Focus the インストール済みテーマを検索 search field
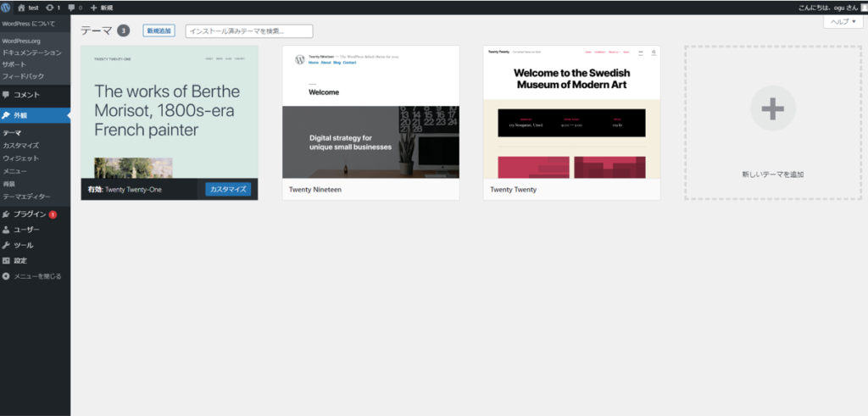This screenshot has height=416, width=868. point(249,31)
